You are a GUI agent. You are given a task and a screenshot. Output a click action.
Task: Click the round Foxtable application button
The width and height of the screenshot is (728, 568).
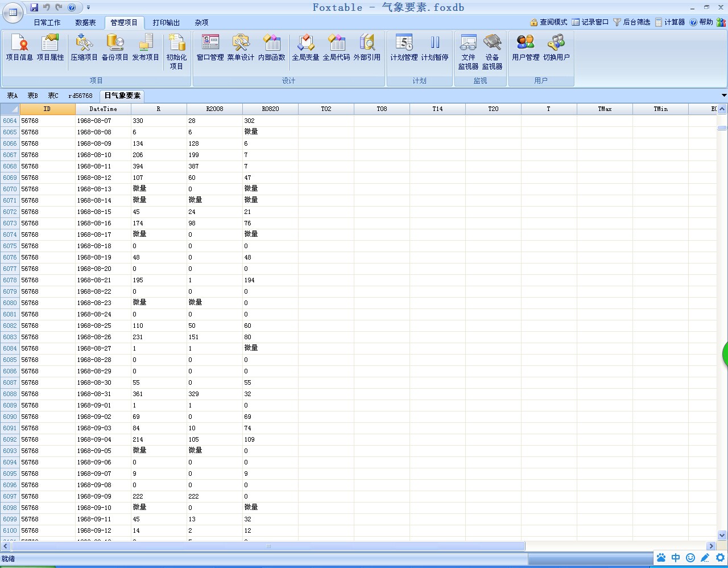[13, 12]
